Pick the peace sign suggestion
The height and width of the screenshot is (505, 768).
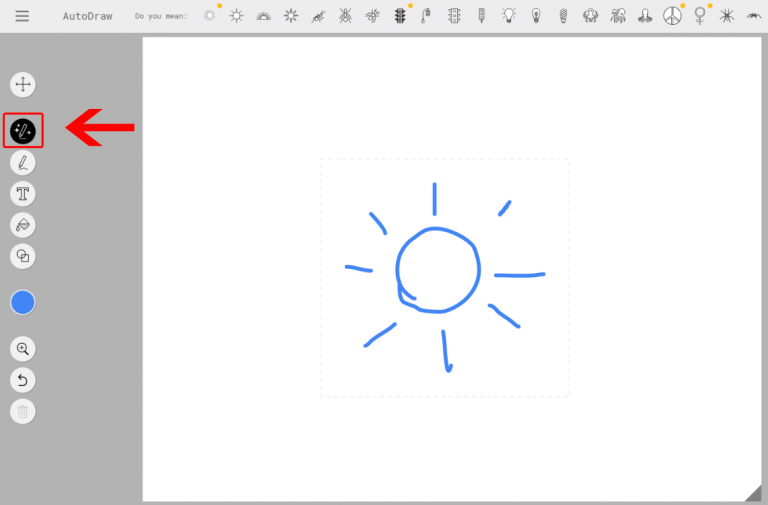[672, 16]
